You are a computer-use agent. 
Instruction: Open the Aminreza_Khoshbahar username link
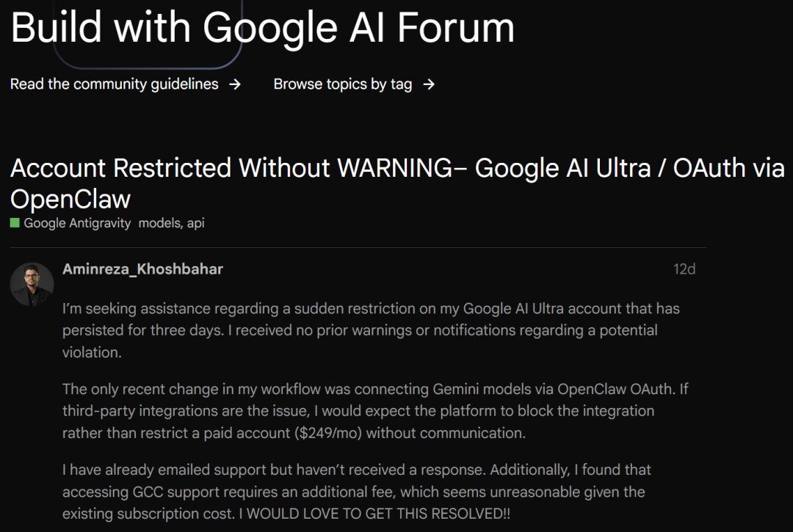(142, 269)
